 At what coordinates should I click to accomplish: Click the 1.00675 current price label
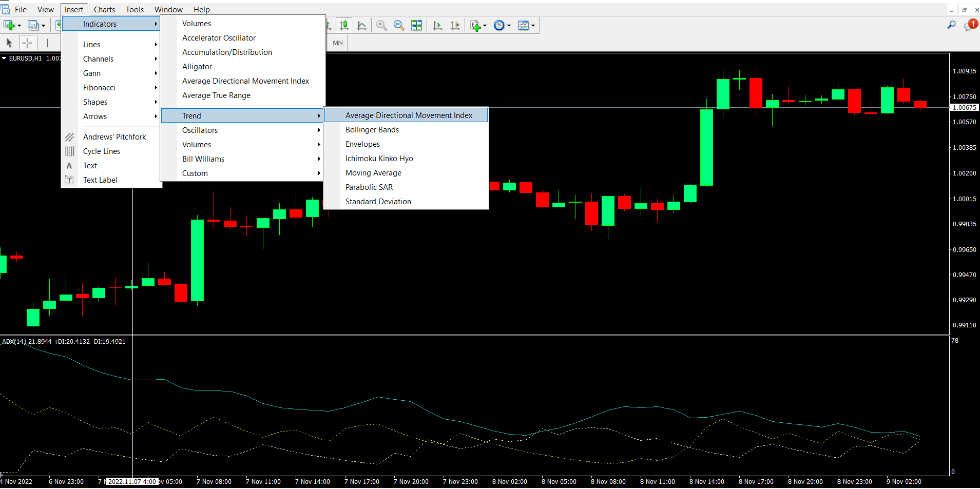[x=965, y=107]
